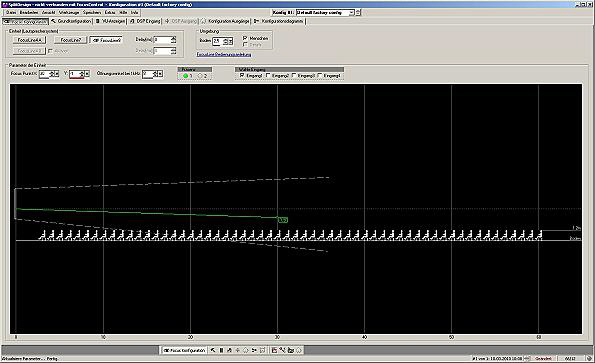Click Focus Punkt X input field
This screenshot has width=595, height=363.
click(x=44, y=74)
